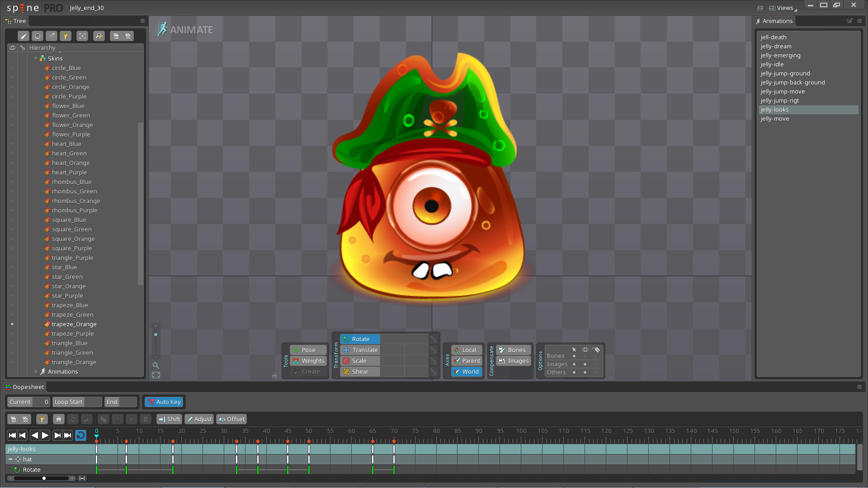Toggle World axes mode on
The height and width of the screenshot is (488, 868).
[466, 371]
